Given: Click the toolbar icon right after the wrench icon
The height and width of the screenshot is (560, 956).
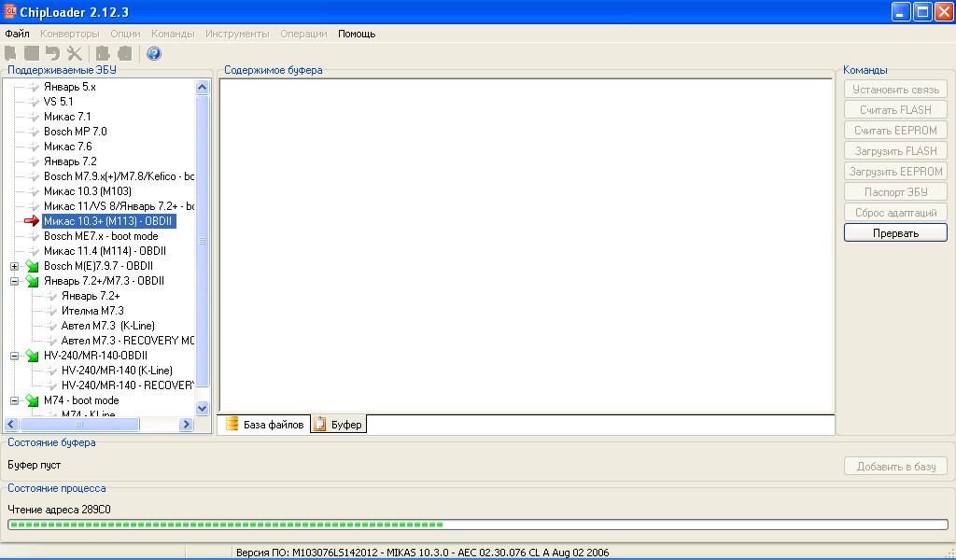Looking at the screenshot, I should click(103, 53).
